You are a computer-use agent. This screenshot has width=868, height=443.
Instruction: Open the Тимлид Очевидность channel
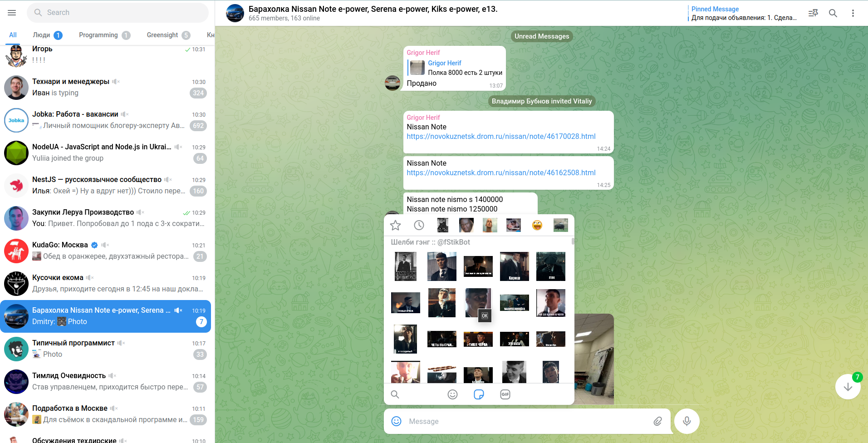tap(106, 382)
